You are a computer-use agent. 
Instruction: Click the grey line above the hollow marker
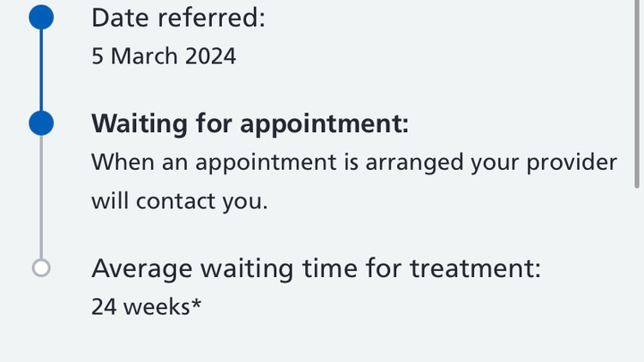41,197
